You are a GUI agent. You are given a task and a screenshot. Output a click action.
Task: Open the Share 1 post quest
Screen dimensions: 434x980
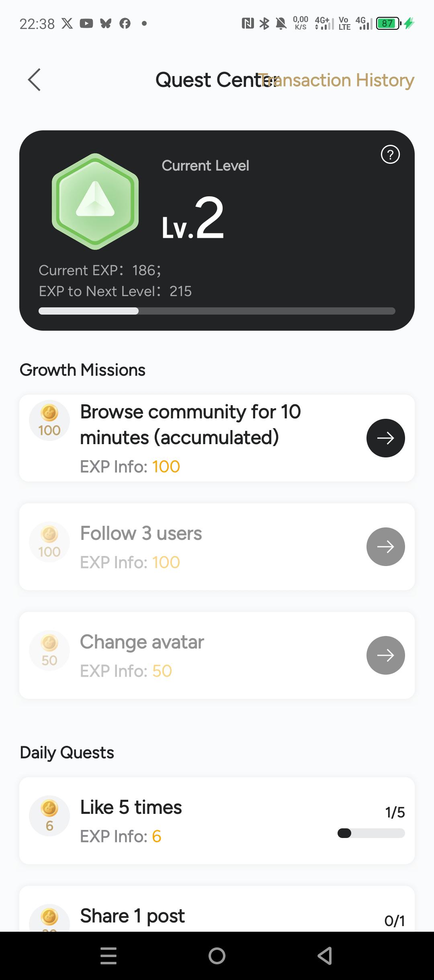tap(132, 916)
